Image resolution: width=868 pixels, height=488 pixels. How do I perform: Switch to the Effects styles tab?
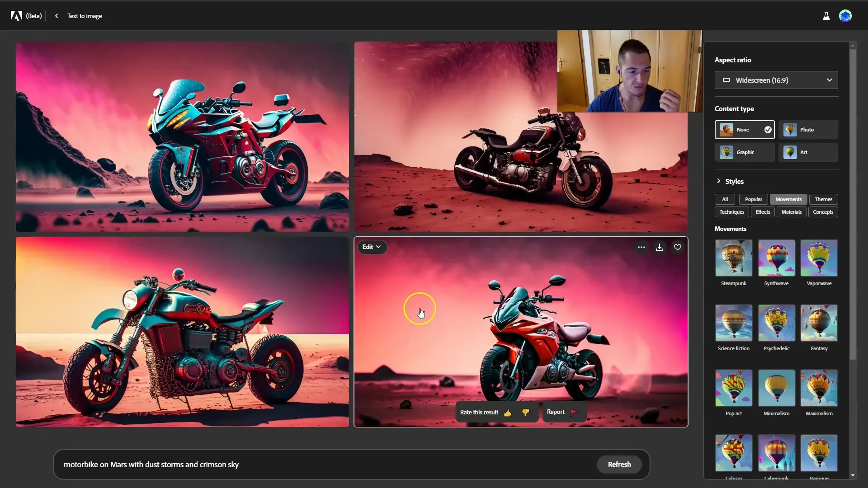763,212
